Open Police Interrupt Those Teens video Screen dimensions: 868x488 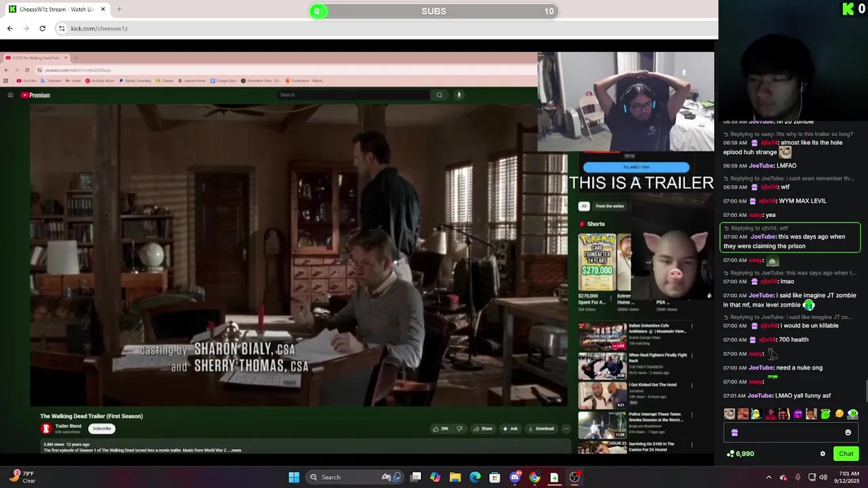[x=602, y=425]
